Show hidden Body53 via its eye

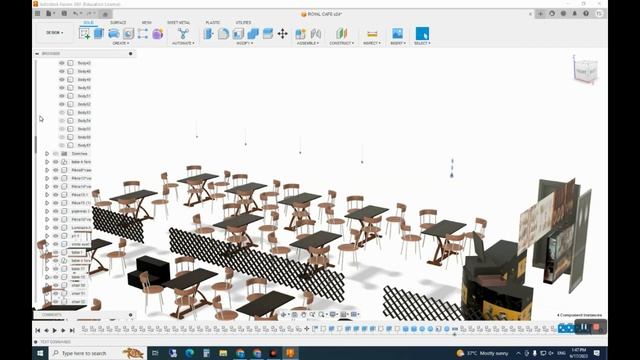coord(62,112)
